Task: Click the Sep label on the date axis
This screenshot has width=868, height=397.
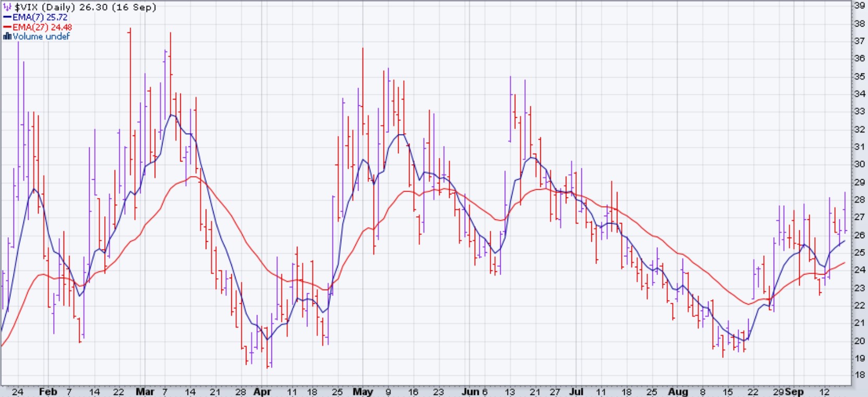Action: click(x=795, y=391)
